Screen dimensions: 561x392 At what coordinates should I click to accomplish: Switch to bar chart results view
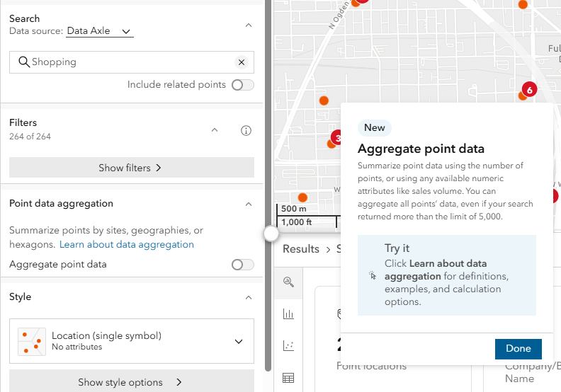288,314
